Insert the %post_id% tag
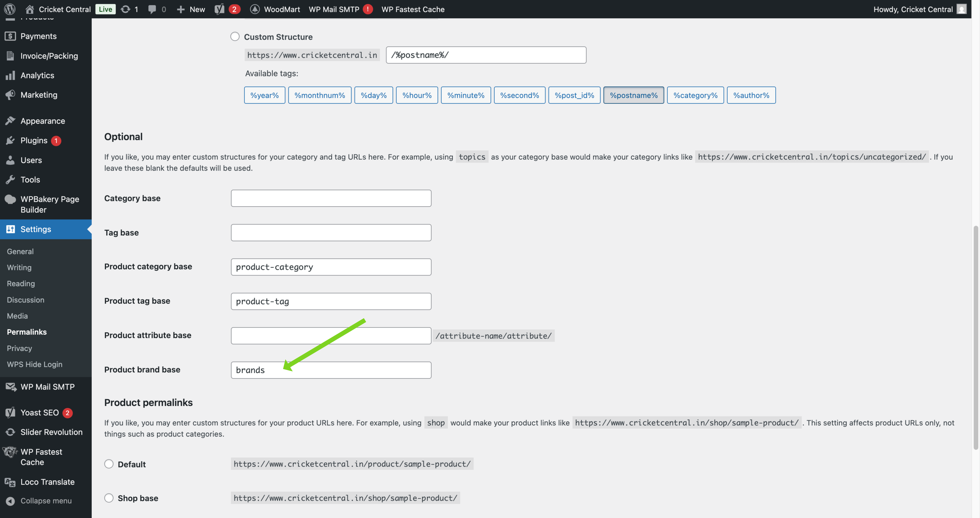 pos(574,95)
